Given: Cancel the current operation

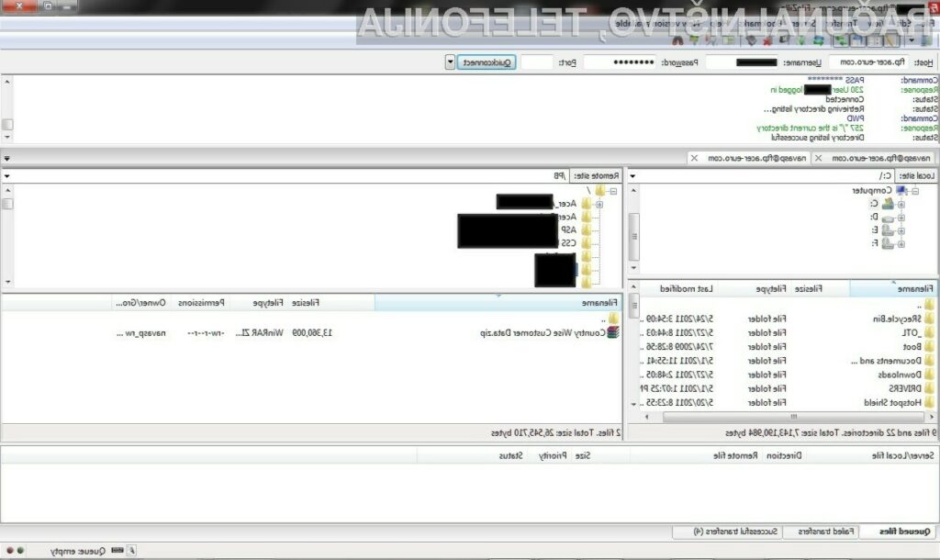Looking at the screenshot, I should (784, 40).
